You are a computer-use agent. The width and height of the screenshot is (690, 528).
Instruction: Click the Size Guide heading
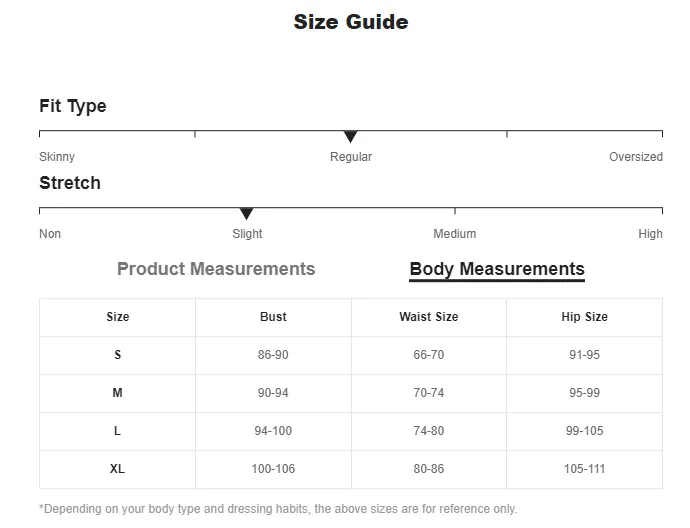coord(351,22)
